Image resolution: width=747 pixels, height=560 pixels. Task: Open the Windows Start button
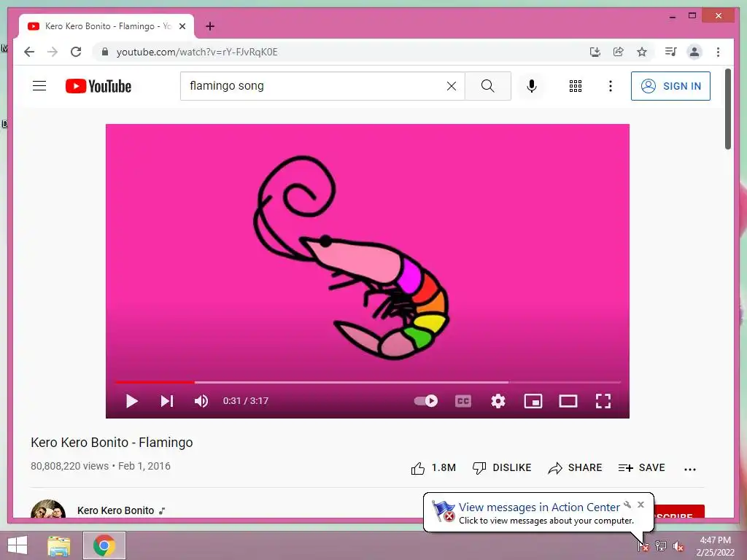point(18,545)
